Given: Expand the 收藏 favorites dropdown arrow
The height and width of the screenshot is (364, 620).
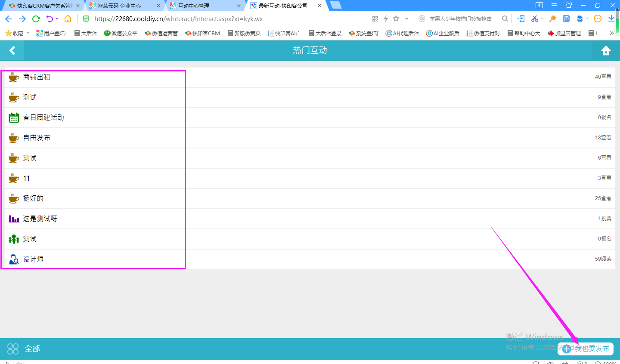Looking at the screenshot, I should click(28, 33).
